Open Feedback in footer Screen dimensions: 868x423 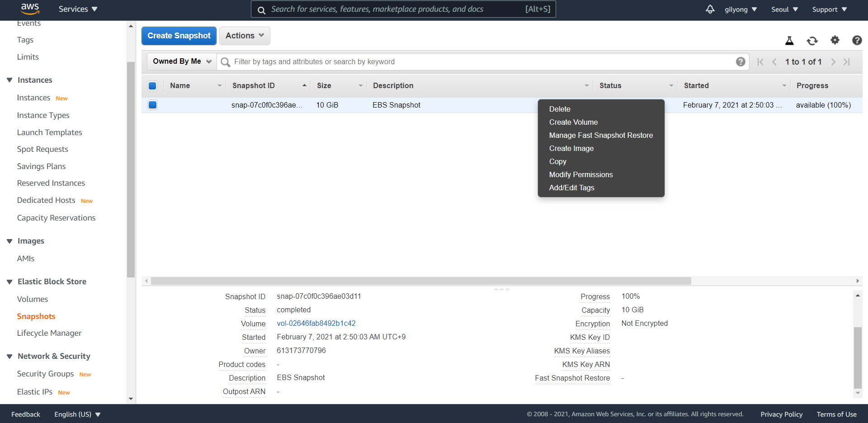coord(26,414)
